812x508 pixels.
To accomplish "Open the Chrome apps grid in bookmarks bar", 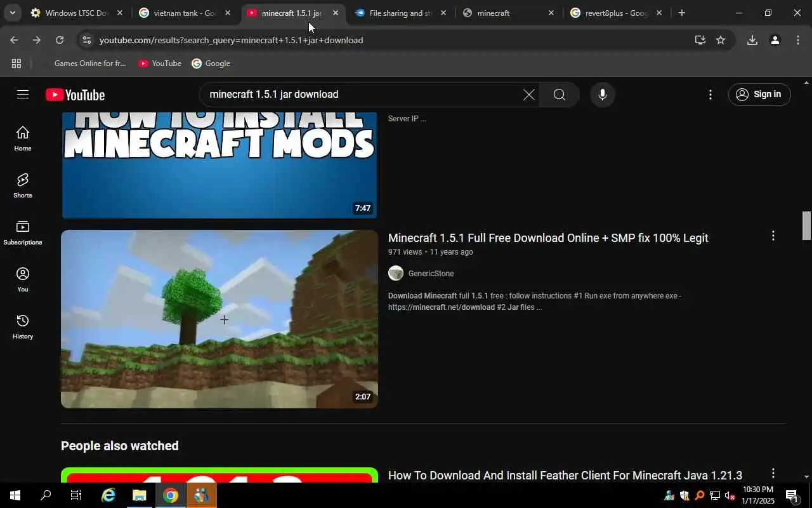I will click(16, 63).
